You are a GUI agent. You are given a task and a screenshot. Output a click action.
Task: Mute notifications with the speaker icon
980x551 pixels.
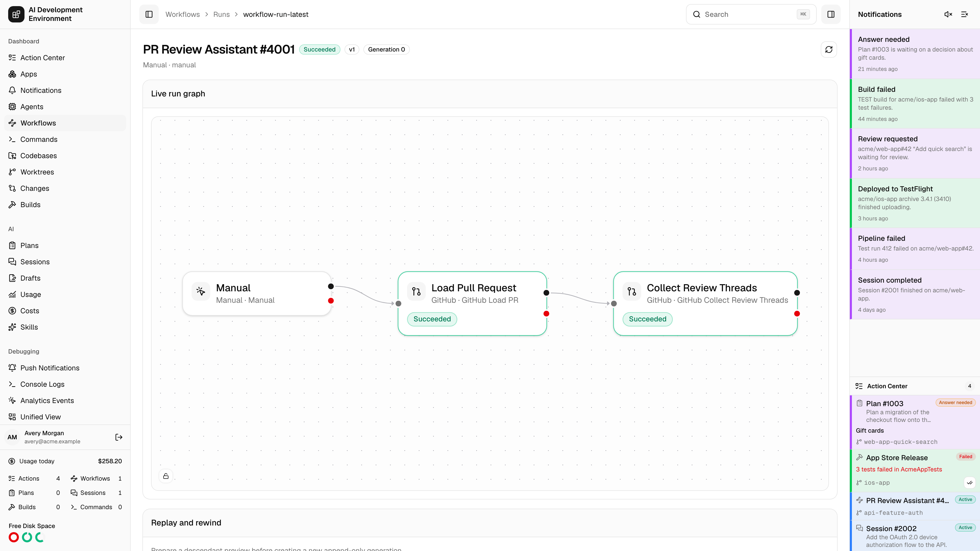pos(948,15)
